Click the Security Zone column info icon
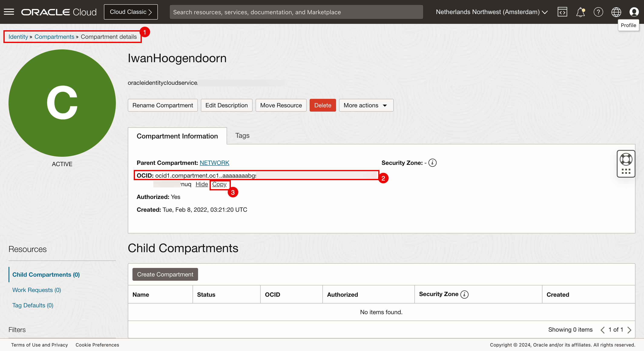The image size is (644, 351). [x=464, y=294]
